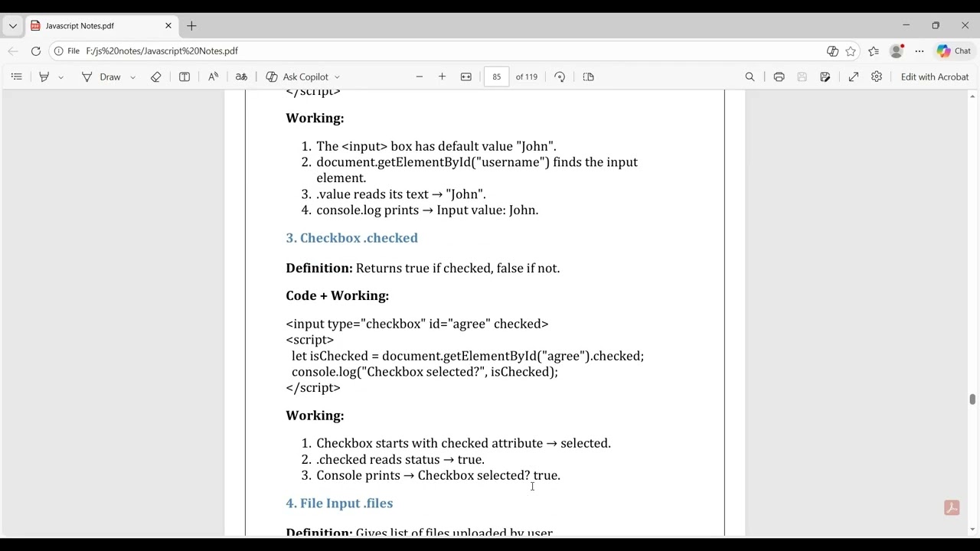980x551 pixels.
Task: Go back to the previous page
Action: click(13, 51)
